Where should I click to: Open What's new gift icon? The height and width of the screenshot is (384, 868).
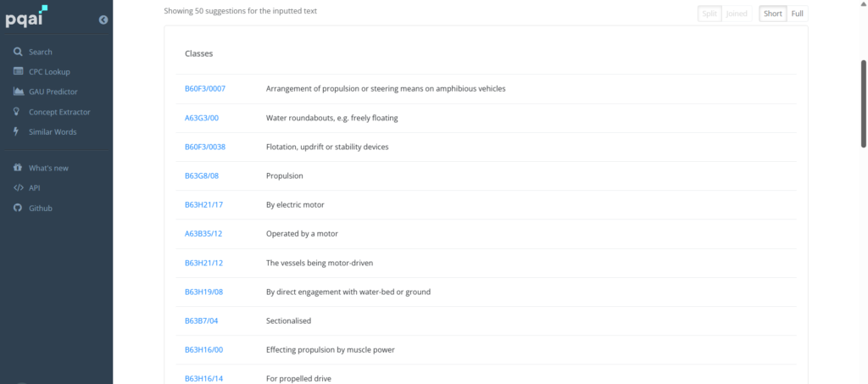pyautogui.click(x=18, y=168)
